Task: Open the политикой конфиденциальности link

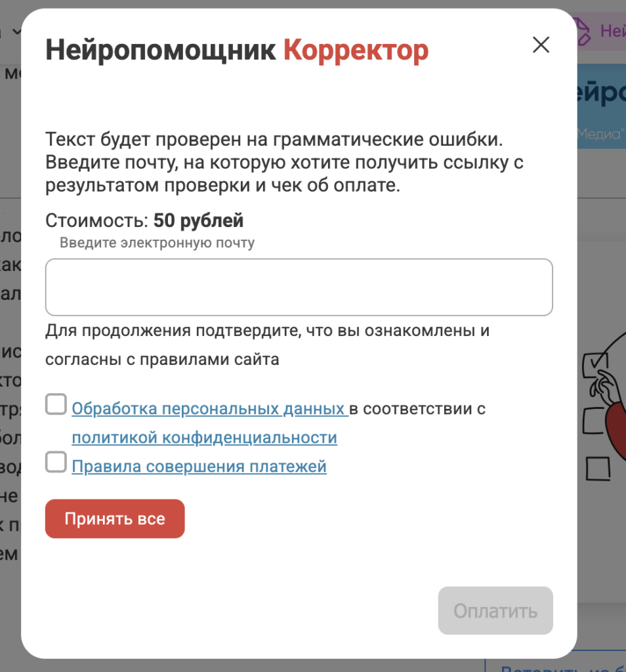Action: 204,438
